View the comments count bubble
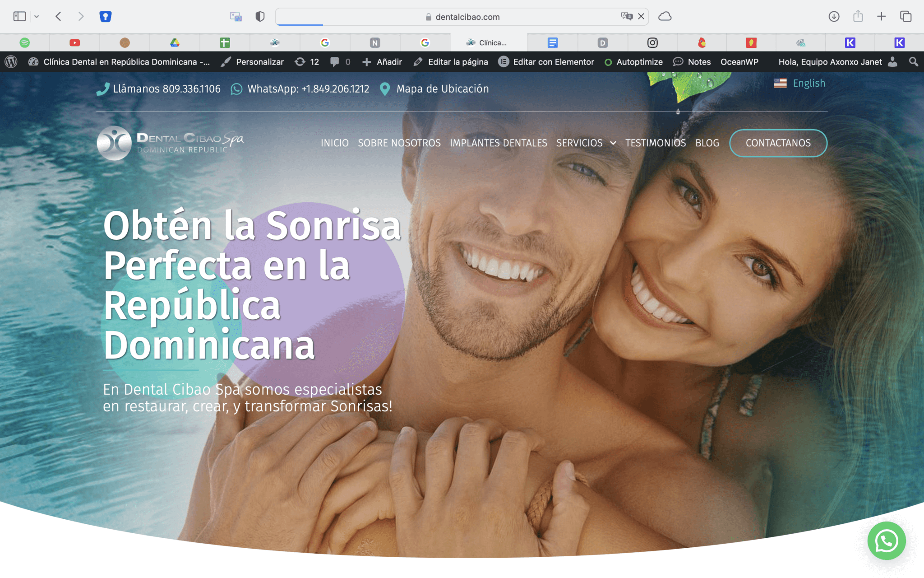The width and height of the screenshot is (924, 578). tap(340, 62)
